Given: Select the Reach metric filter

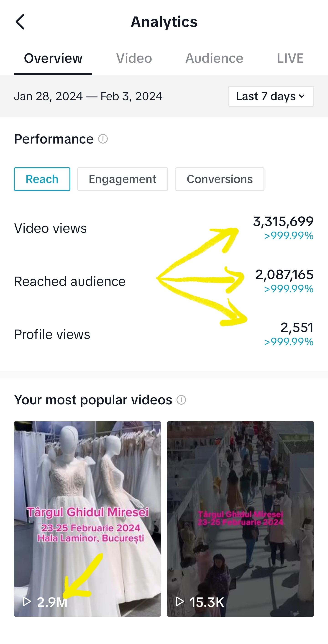Looking at the screenshot, I should click(42, 179).
